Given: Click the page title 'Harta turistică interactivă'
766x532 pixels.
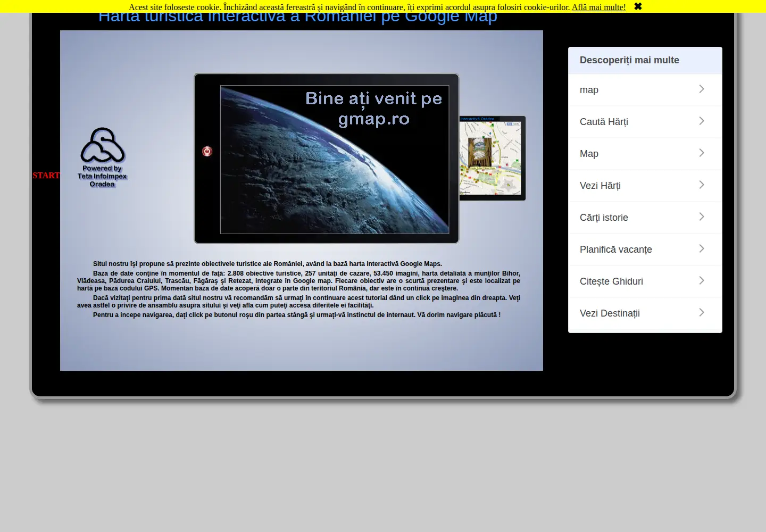Looking at the screenshot, I should 298,18.
